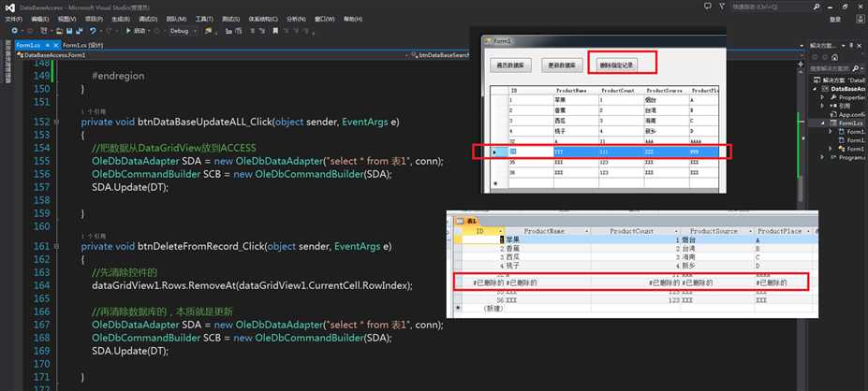The height and width of the screenshot is (391, 868).
Task: Click the 遍历数据库 button in Form1
Action: tap(510, 65)
